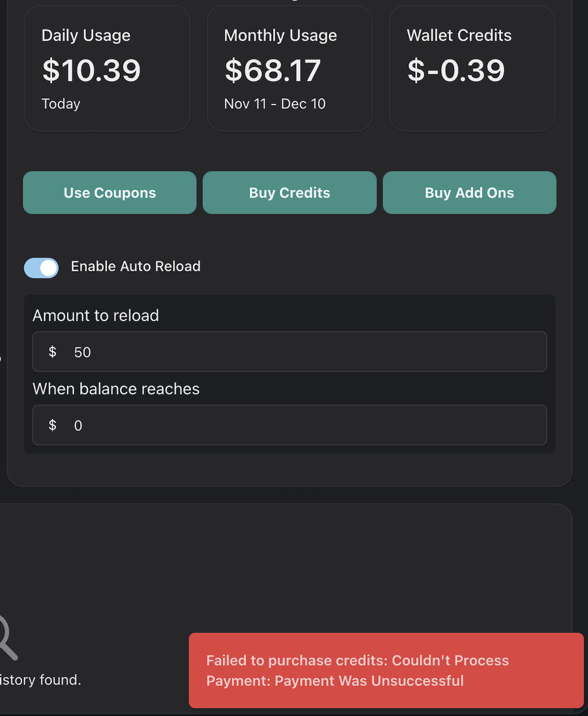588x716 pixels.
Task: Dismiss the red payment failed notification
Action: click(386, 670)
